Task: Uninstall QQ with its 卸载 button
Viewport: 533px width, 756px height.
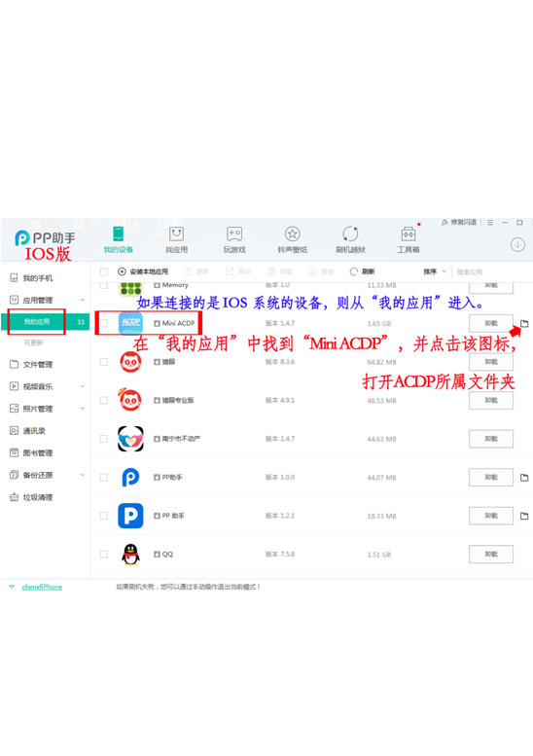Action: point(491,555)
